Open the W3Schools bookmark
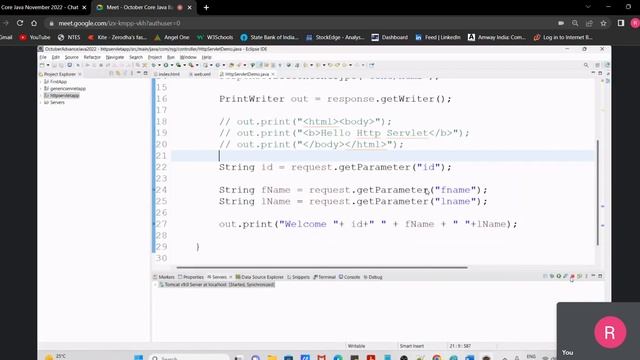This screenshot has height=360, width=640. [x=215, y=37]
